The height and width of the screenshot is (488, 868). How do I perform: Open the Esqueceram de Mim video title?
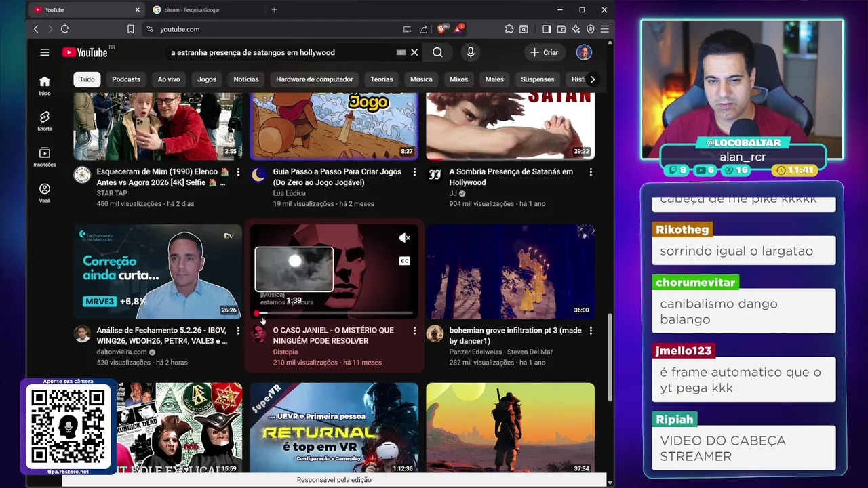[x=161, y=177]
